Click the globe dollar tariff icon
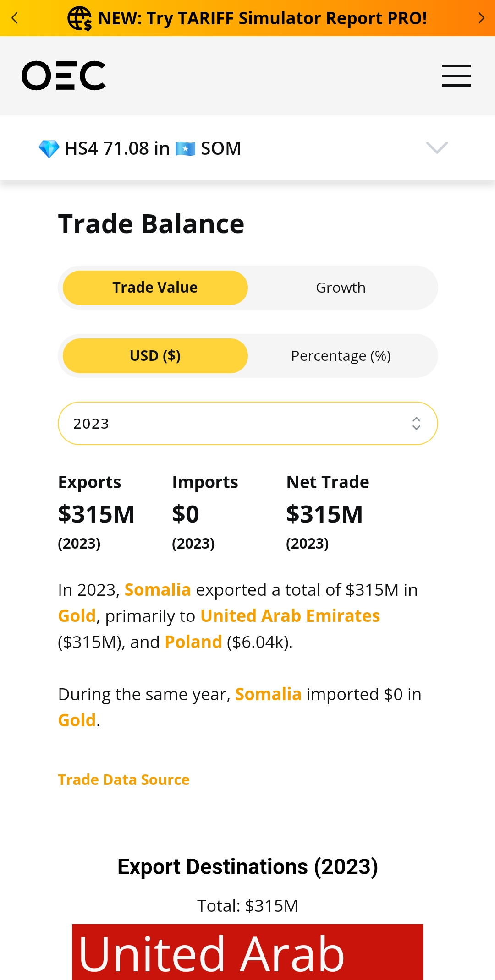 point(80,18)
